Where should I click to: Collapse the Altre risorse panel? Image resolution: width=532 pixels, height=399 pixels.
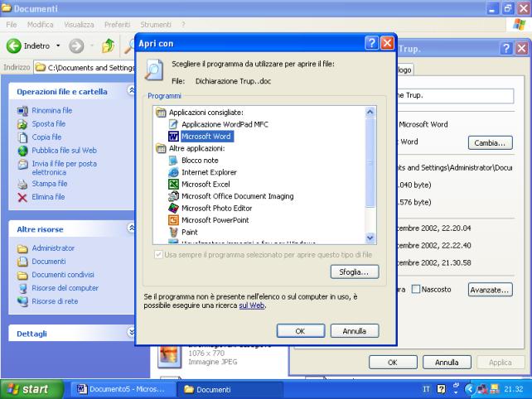point(131,228)
